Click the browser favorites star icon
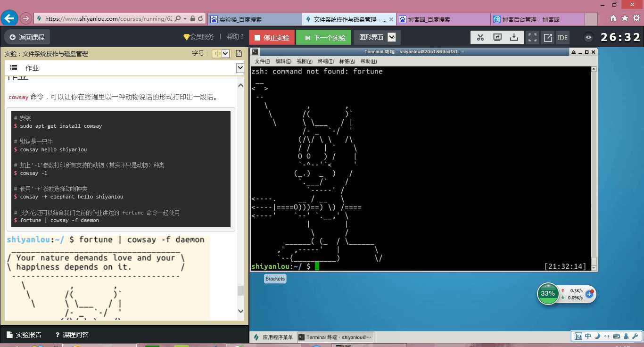Screen dimensions: 644x347 coord(625,18)
